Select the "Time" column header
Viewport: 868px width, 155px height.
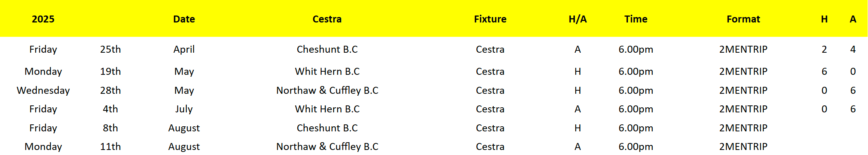[x=636, y=19]
